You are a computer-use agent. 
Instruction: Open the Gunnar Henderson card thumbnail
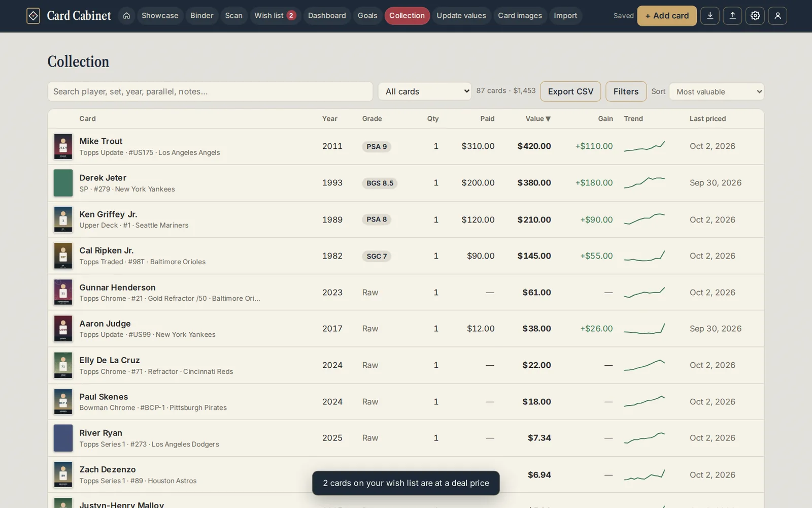[63, 292]
